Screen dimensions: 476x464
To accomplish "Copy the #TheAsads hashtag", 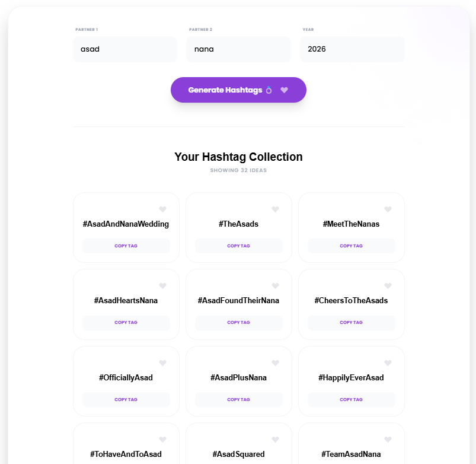I will pos(238,246).
